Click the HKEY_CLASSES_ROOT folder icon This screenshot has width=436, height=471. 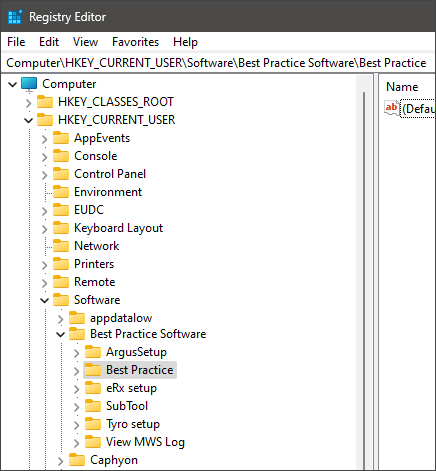[45, 102]
